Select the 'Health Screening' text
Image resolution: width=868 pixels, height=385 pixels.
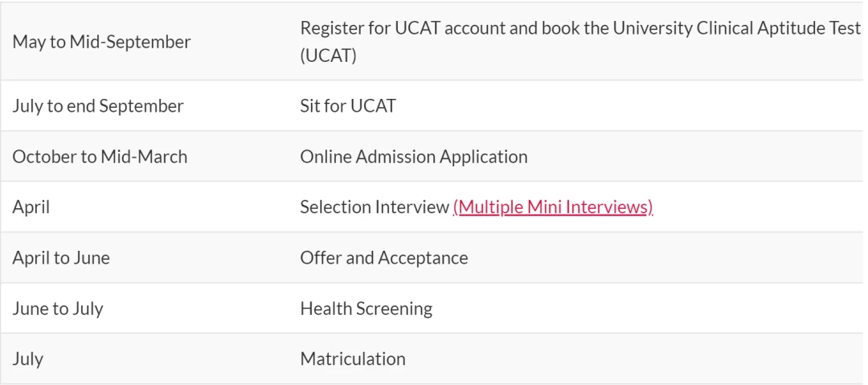(366, 309)
